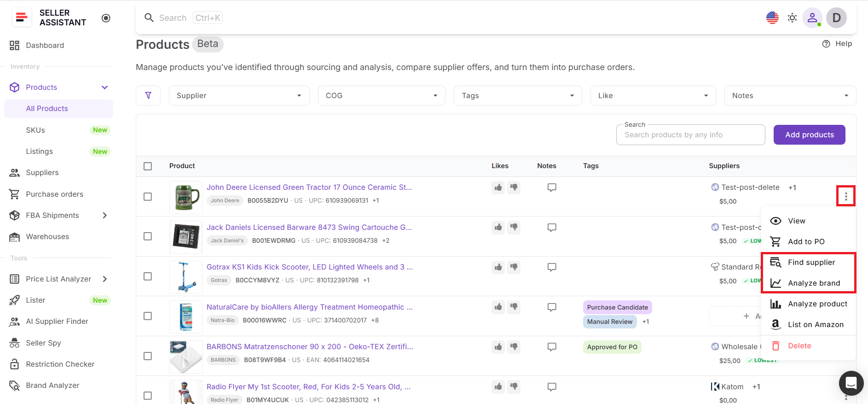The image size is (868, 404).
Task: Thumbs down the NaturalCare product
Action: pos(514,307)
